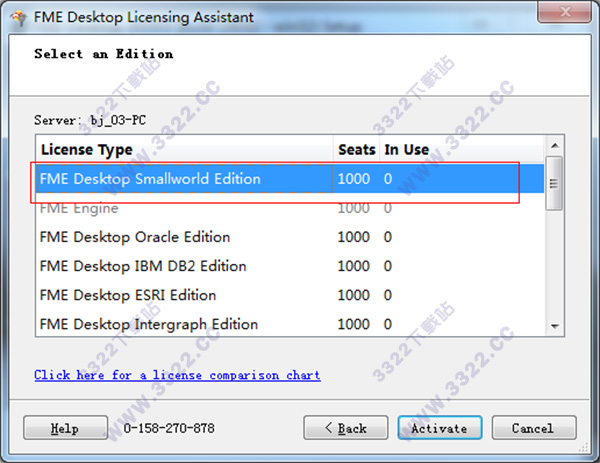Viewport: 600px width, 463px height.
Task: Click the In Use column header
Action: 462,149
